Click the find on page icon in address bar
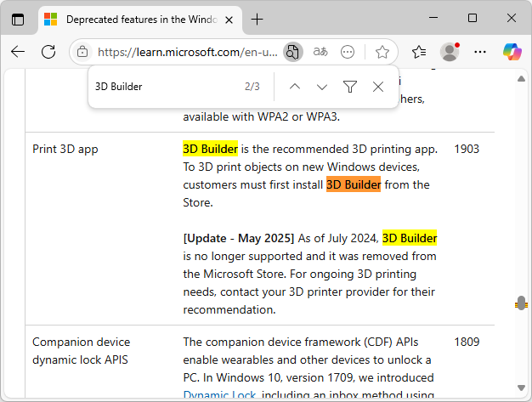 coord(293,52)
